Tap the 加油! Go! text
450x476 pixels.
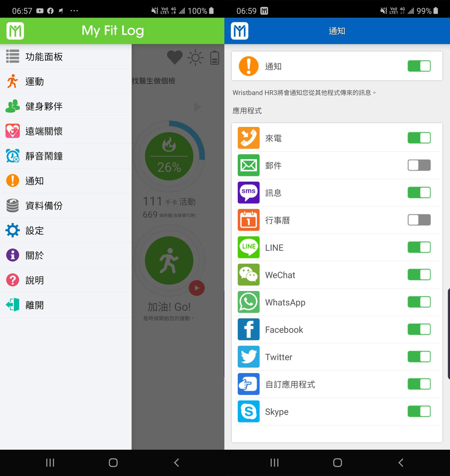tap(169, 307)
